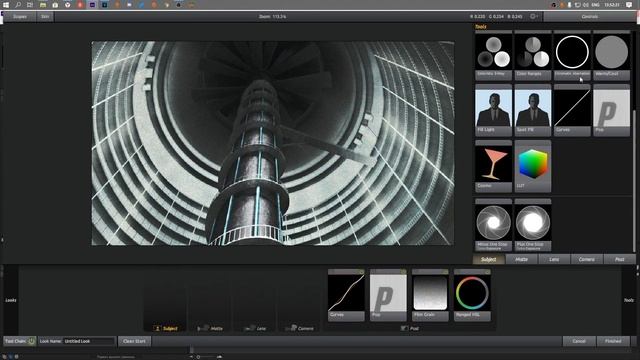The height and width of the screenshot is (360, 640).
Task: Switch to the Subject tools tab
Action: (x=489, y=259)
